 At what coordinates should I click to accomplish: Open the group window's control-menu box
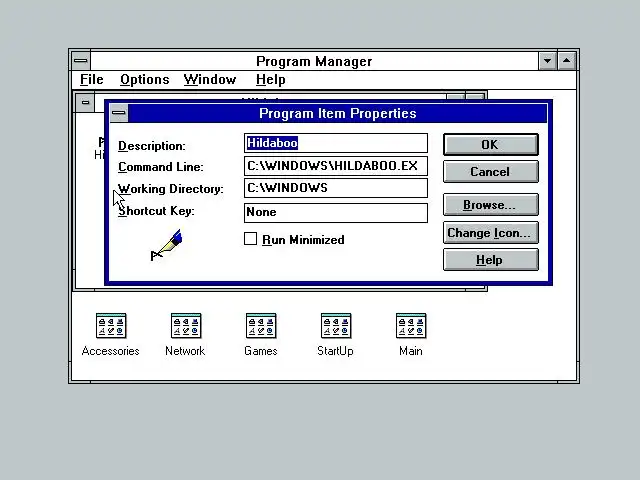[85, 102]
